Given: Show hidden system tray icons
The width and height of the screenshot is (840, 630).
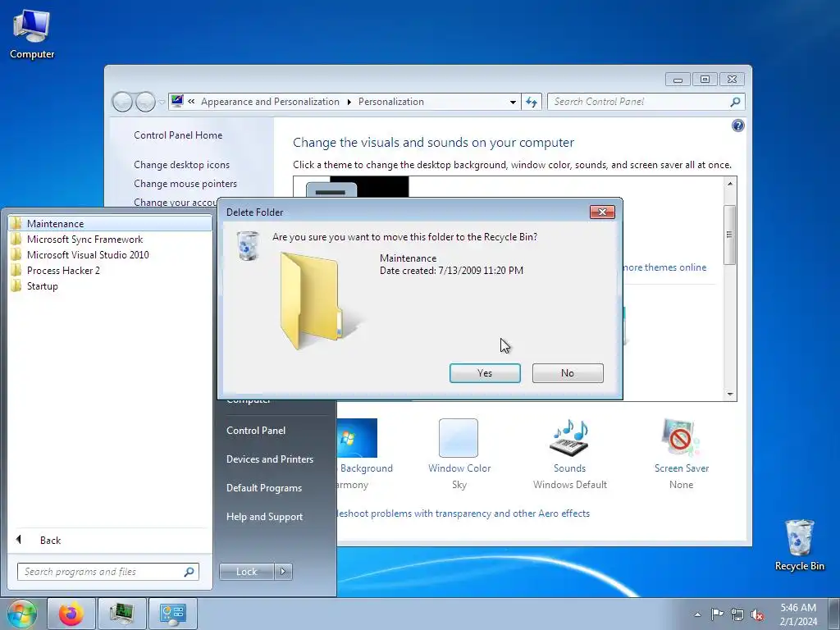Looking at the screenshot, I should tap(697, 614).
